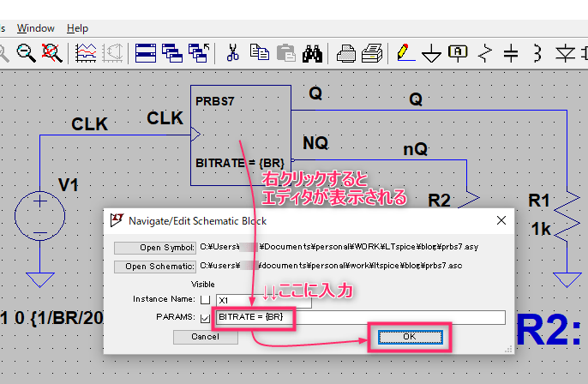
Task: Select the Resistor component tool
Action: (486, 53)
